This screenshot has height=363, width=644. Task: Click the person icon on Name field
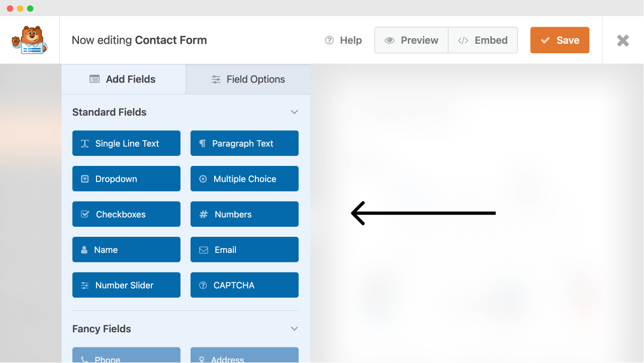(84, 250)
